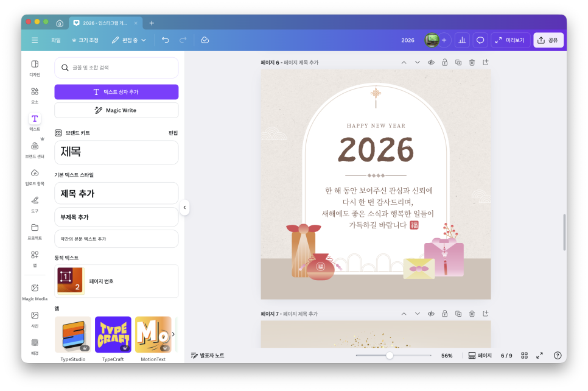Expand the 편집 중 editing mode dropdown
The width and height of the screenshot is (588, 391).
pos(129,40)
